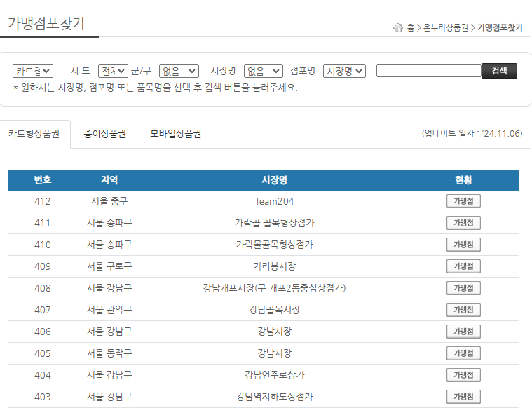Switch to the 종이상품권 tab
This screenshot has height=415, width=532.
coord(105,134)
